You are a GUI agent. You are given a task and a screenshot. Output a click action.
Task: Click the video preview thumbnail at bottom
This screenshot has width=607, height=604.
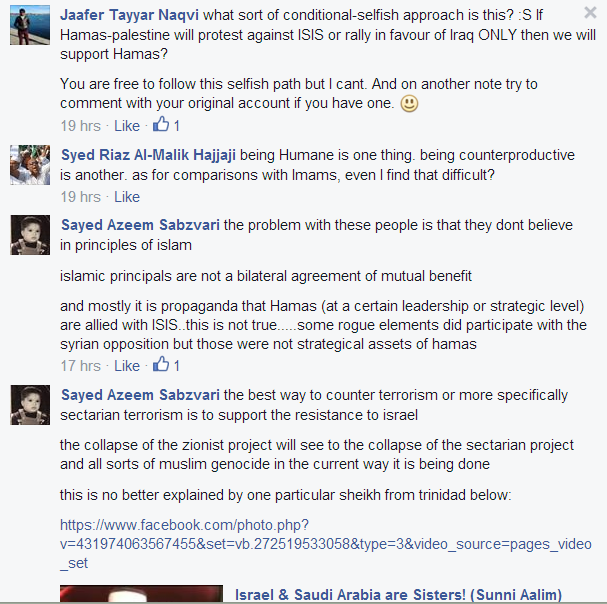tap(141, 594)
